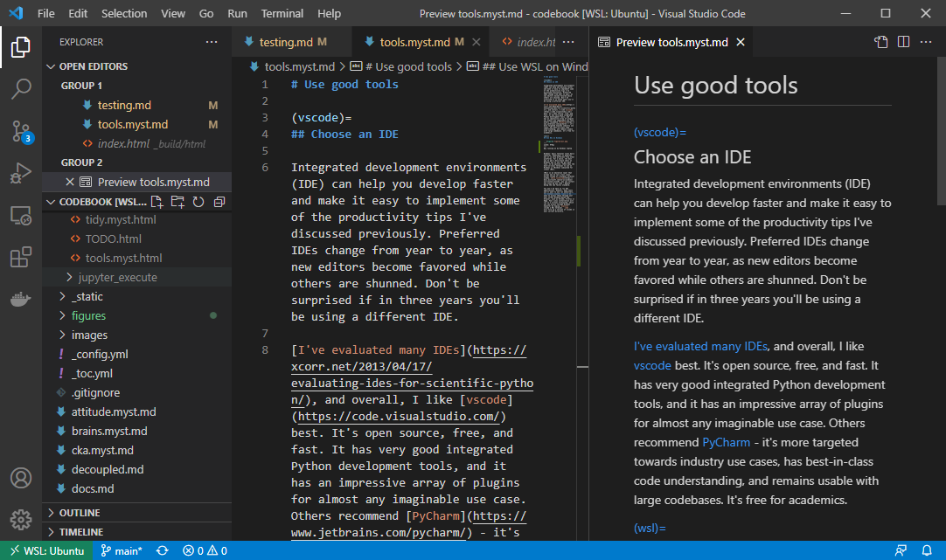Image resolution: width=946 pixels, height=560 pixels.
Task: Click the WSL: Ubuntu remote indicator
Action: click(x=46, y=550)
